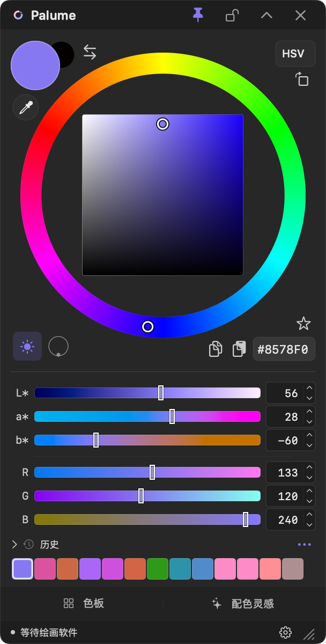Click the saturation square picker handle
This screenshot has width=326, height=644.
[x=162, y=125]
